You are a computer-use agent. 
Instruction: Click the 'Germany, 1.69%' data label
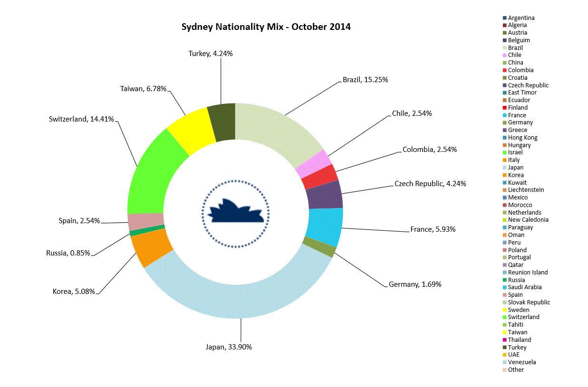[x=415, y=284]
